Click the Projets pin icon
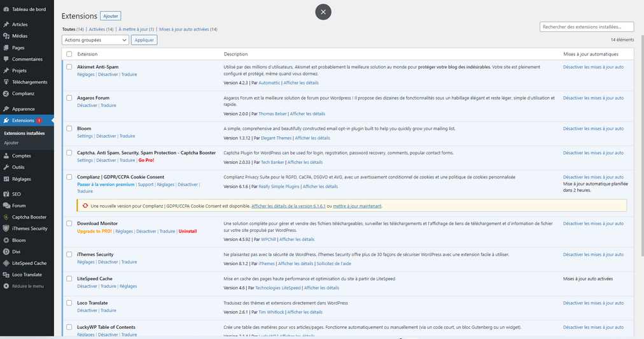Screen dimensions: 644x339 (6, 70)
